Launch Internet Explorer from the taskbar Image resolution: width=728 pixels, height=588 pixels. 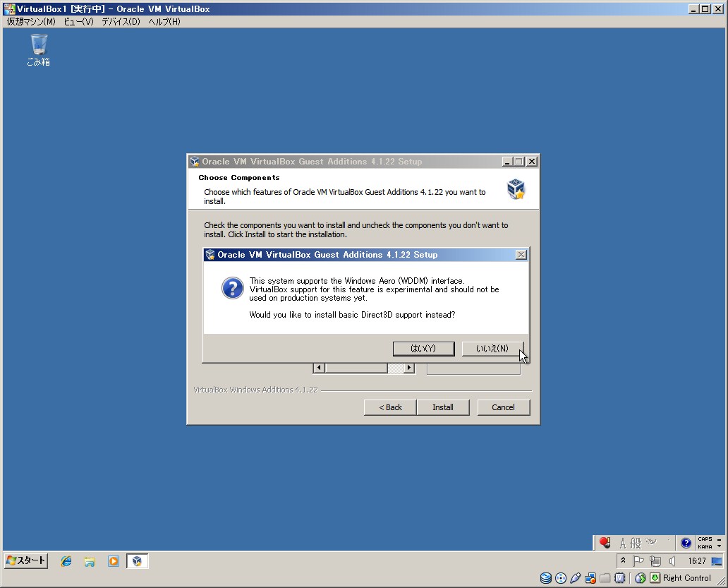[x=66, y=561]
